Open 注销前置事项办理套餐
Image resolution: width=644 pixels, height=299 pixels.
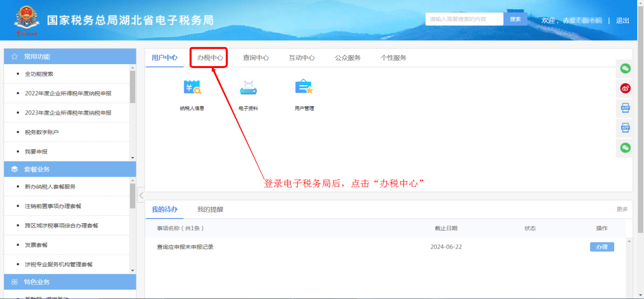click(53, 206)
